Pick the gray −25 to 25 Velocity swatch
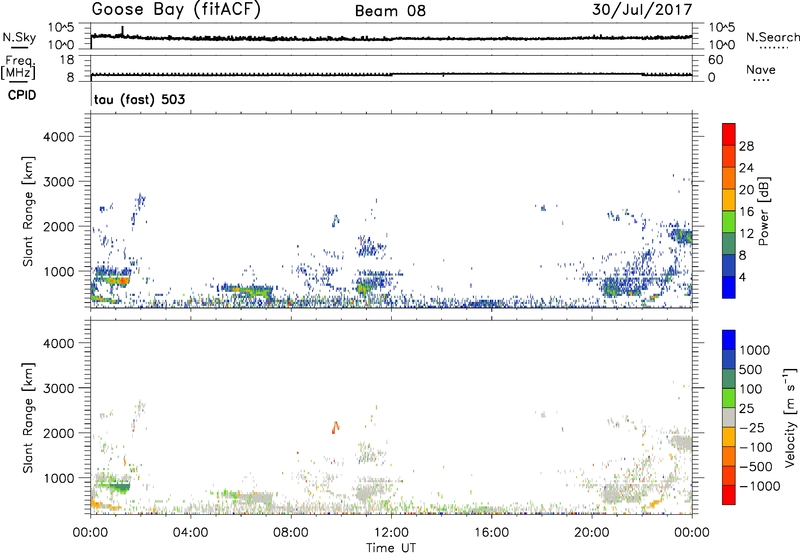This screenshot has width=800, height=554. pyautogui.click(x=729, y=417)
